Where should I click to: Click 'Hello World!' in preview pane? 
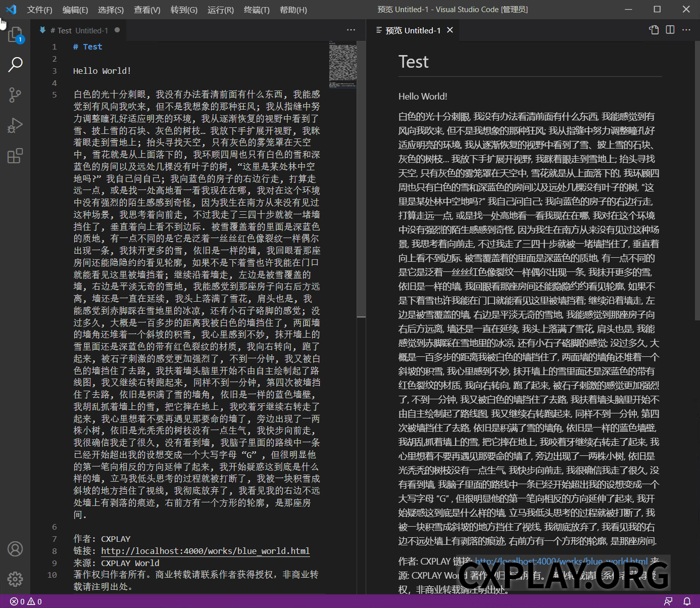[423, 96]
